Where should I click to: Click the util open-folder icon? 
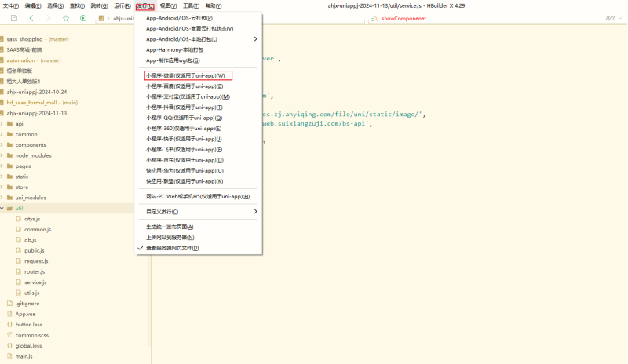coord(10,208)
